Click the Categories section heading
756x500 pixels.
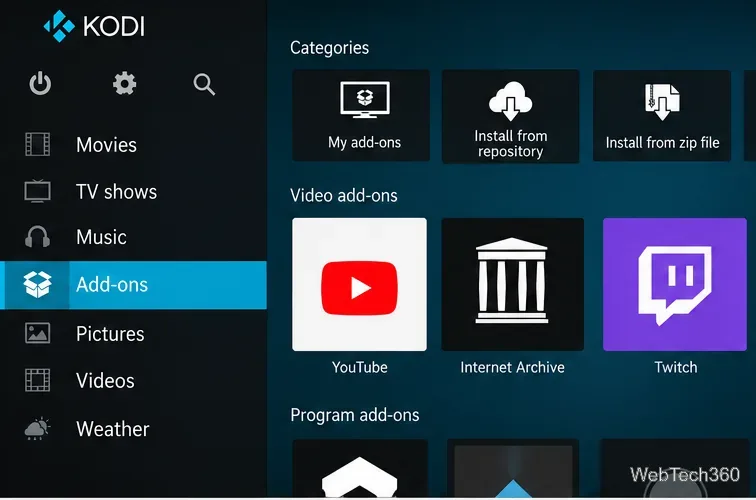(330, 48)
